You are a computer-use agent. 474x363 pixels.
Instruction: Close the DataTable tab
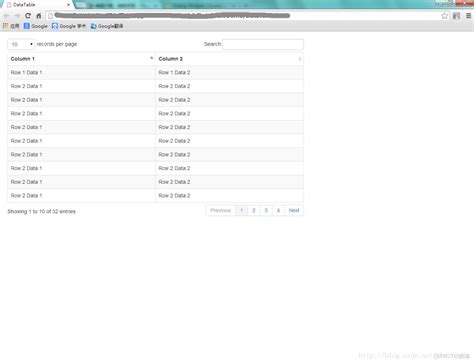point(68,5)
